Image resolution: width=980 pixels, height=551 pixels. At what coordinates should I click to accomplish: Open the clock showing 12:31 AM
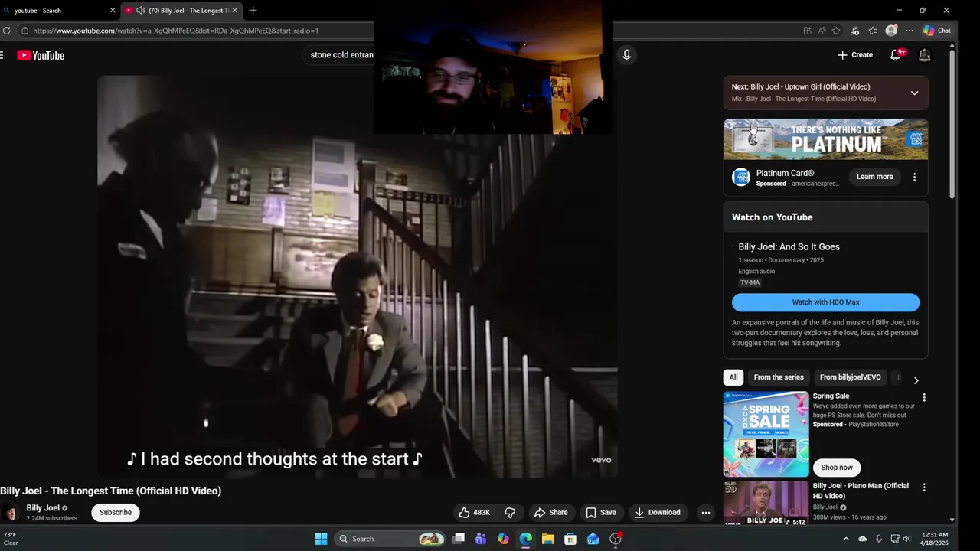tap(935, 539)
